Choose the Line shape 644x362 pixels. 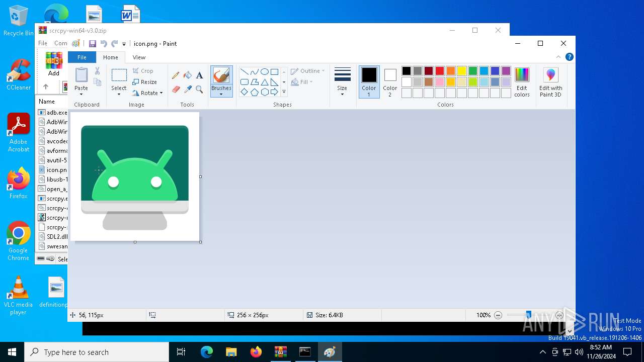click(244, 72)
